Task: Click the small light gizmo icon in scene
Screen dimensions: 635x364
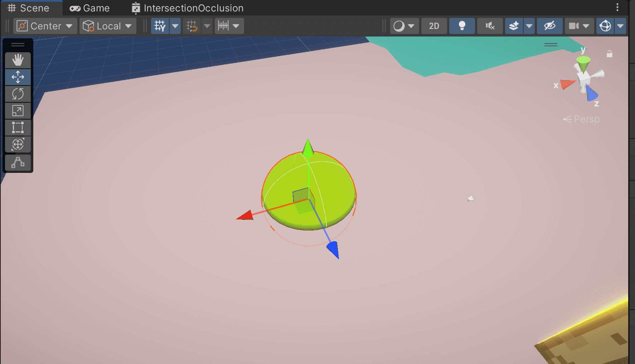Action: click(x=471, y=198)
